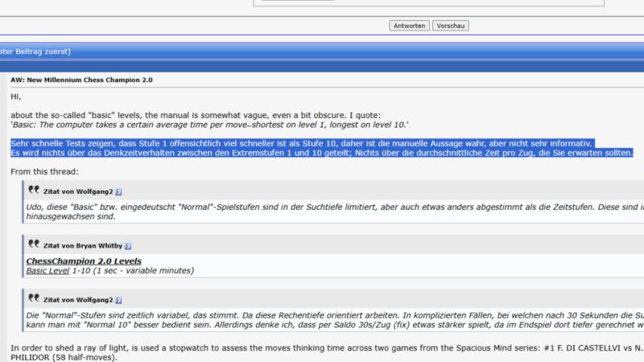
Task: Click the 'ster Beitrag zuerst)' header text
Action: coord(35,51)
